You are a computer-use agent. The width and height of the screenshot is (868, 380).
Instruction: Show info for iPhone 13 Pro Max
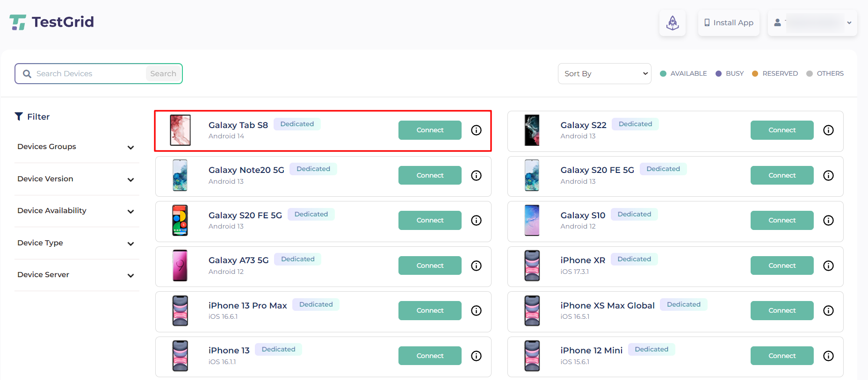(476, 310)
